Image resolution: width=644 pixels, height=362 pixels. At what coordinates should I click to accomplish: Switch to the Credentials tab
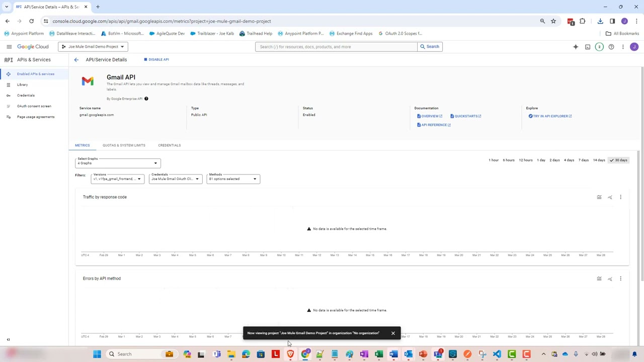point(170,145)
